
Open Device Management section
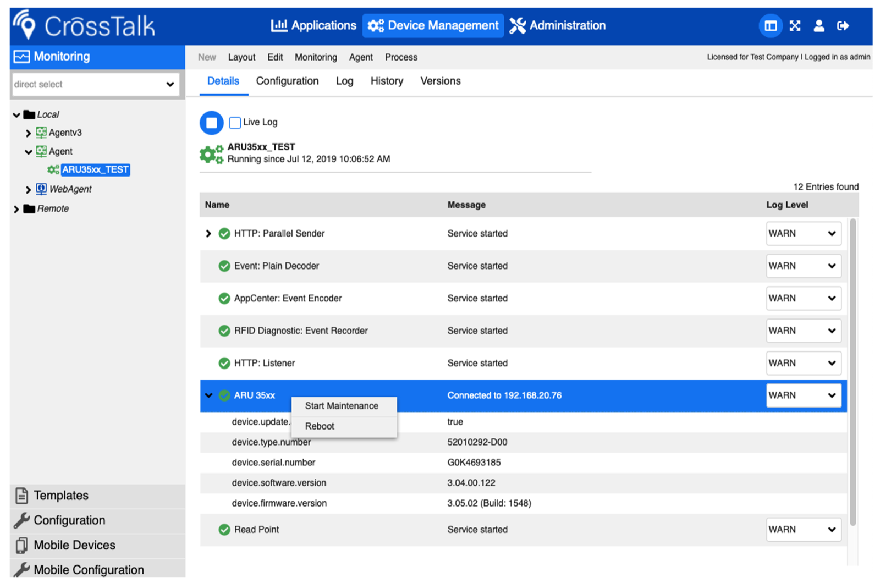433,25
